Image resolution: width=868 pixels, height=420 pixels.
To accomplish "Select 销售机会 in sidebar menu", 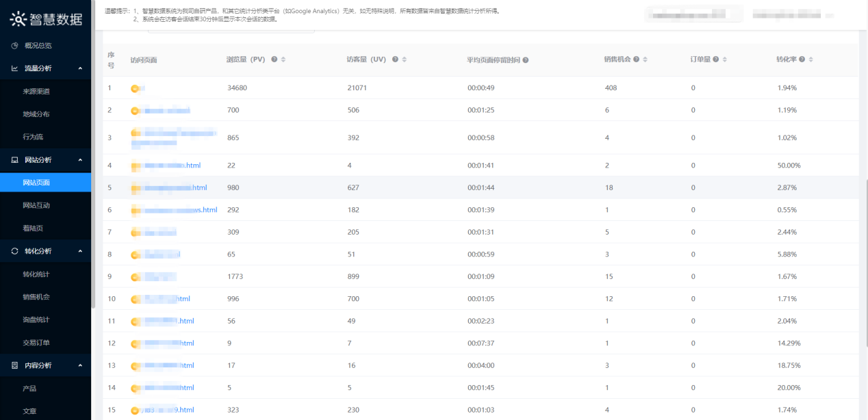I will tap(36, 297).
